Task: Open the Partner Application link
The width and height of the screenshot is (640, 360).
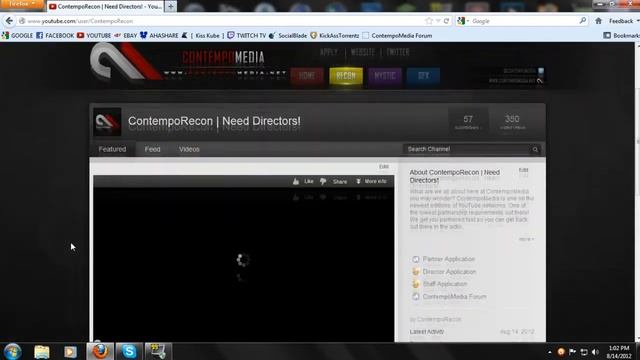Action: [449, 259]
